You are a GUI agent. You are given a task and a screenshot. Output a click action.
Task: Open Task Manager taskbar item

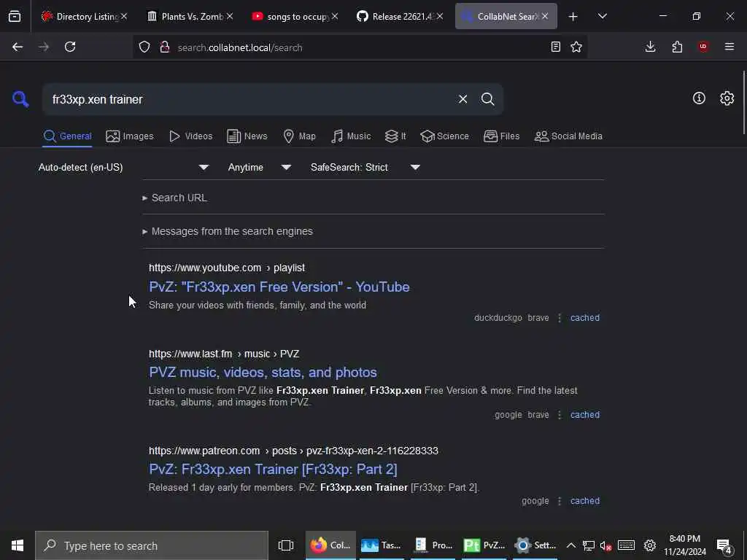382,545
